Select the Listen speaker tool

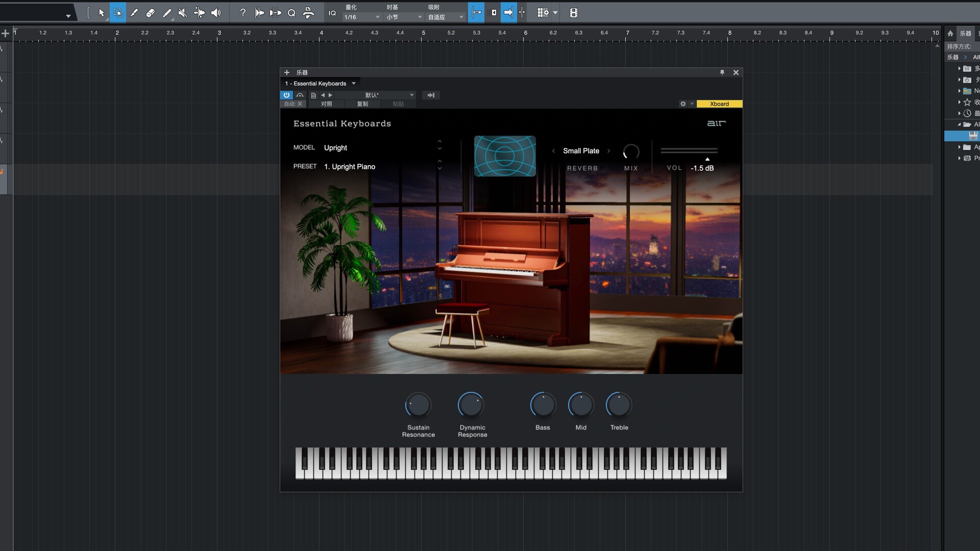pos(216,13)
